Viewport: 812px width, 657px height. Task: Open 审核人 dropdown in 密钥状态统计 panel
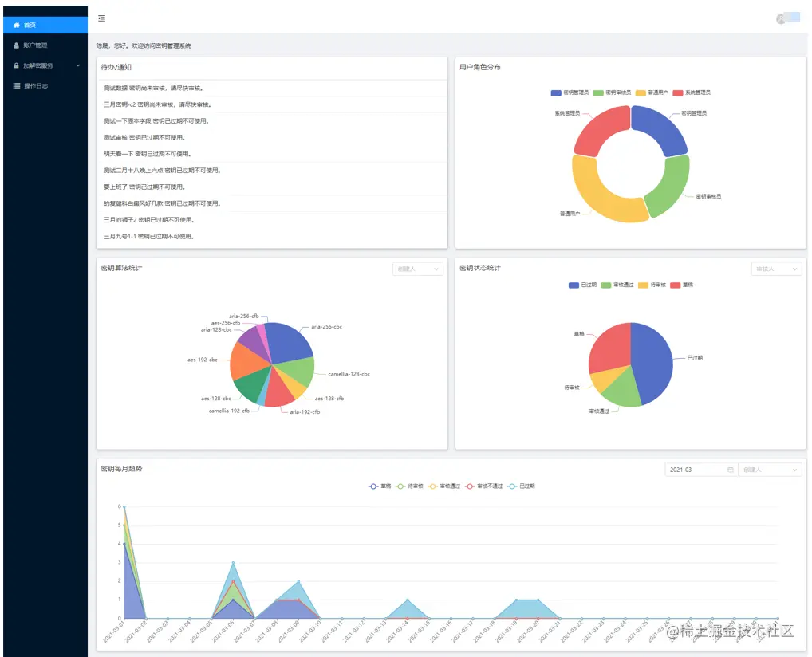tap(776, 269)
